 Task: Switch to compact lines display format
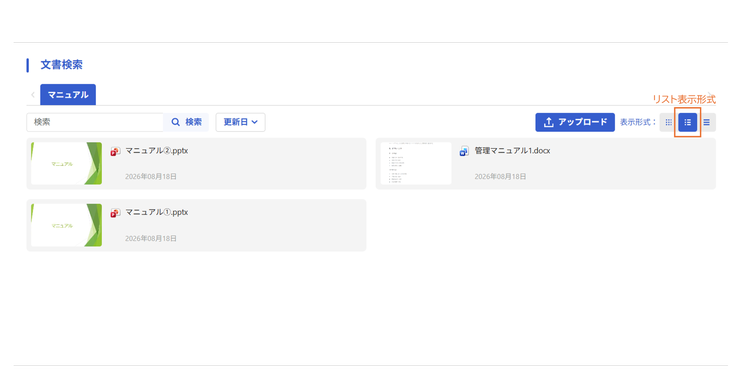(706, 122)
